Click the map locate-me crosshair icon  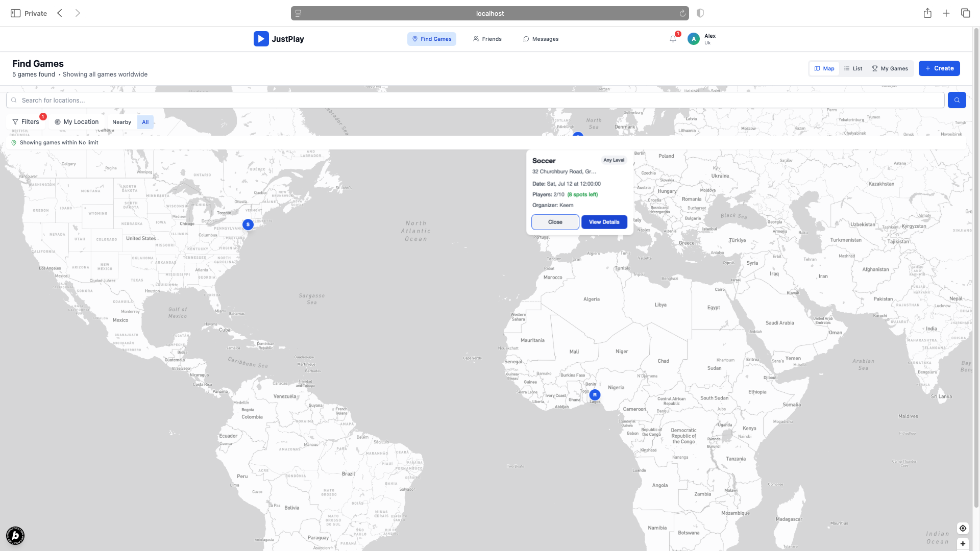pos(963,528)
